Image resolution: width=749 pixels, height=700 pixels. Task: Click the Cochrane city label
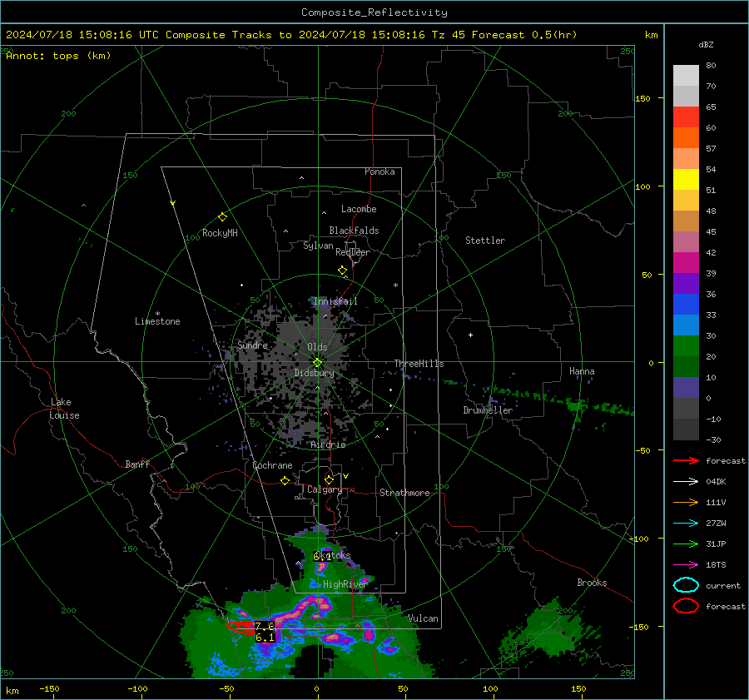tap(272, 465)
